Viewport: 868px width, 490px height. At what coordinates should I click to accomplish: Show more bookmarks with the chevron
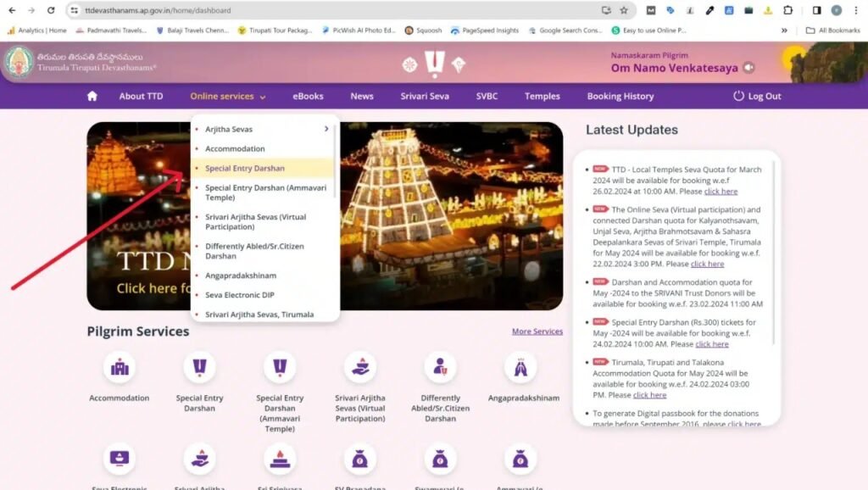point(784,31)
